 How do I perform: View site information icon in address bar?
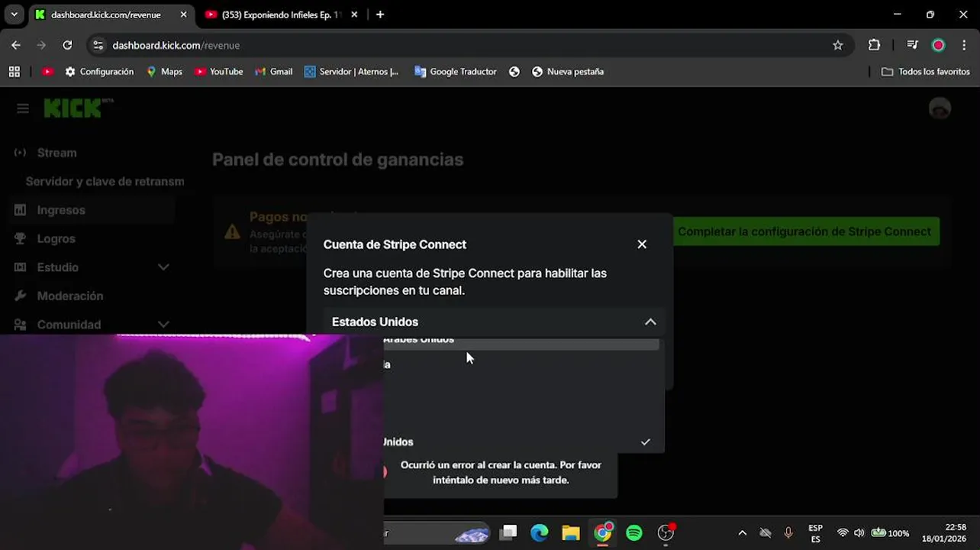point(98,45)
